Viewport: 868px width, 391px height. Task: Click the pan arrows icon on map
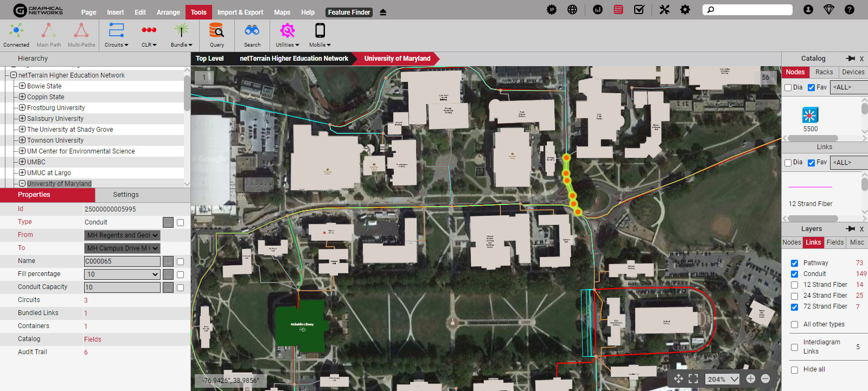tap(679, 379)
